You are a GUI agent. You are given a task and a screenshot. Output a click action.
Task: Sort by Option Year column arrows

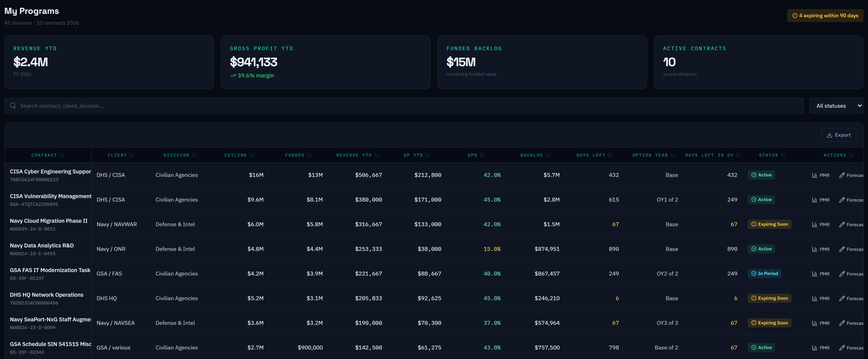(673, 155)
